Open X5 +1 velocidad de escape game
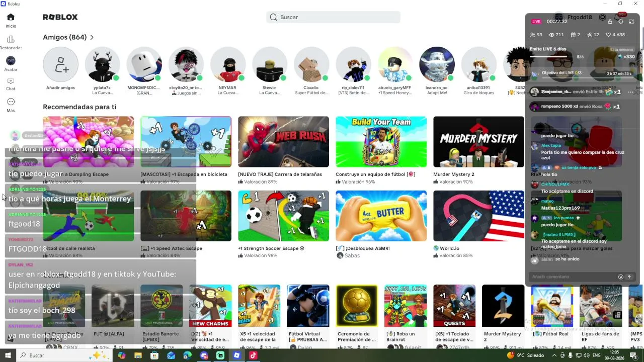This screenshot has width=644, height=362. coord(259,306)
